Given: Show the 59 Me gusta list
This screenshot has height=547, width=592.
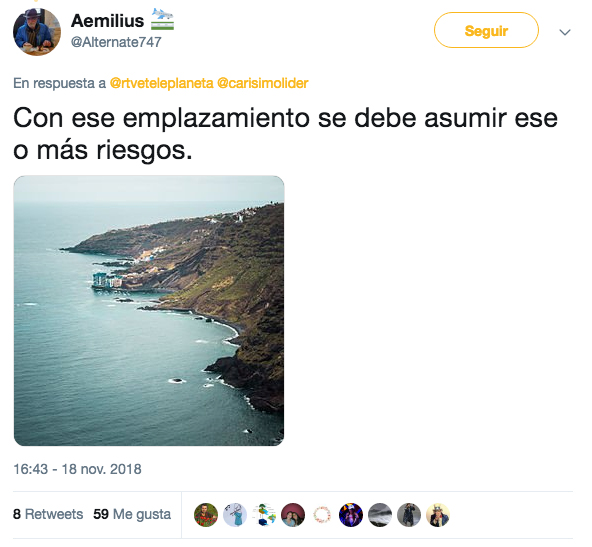Looking at the screenshot, I should pyautogui.click(x=132, y=514).
